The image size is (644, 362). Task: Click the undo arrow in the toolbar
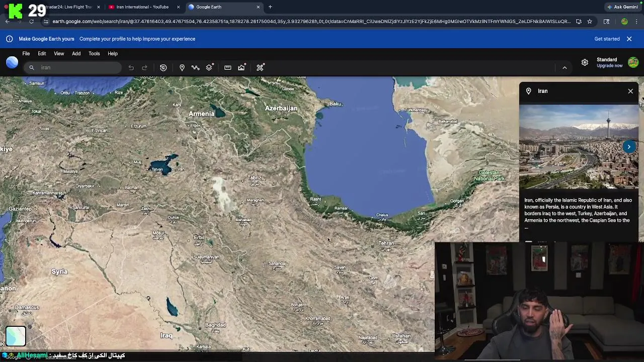(x=131, y=67)
